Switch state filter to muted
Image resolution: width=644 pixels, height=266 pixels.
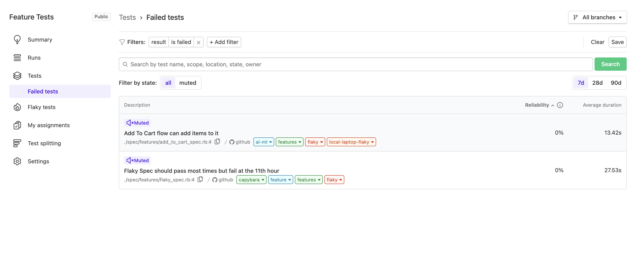[x=188, y=83]
